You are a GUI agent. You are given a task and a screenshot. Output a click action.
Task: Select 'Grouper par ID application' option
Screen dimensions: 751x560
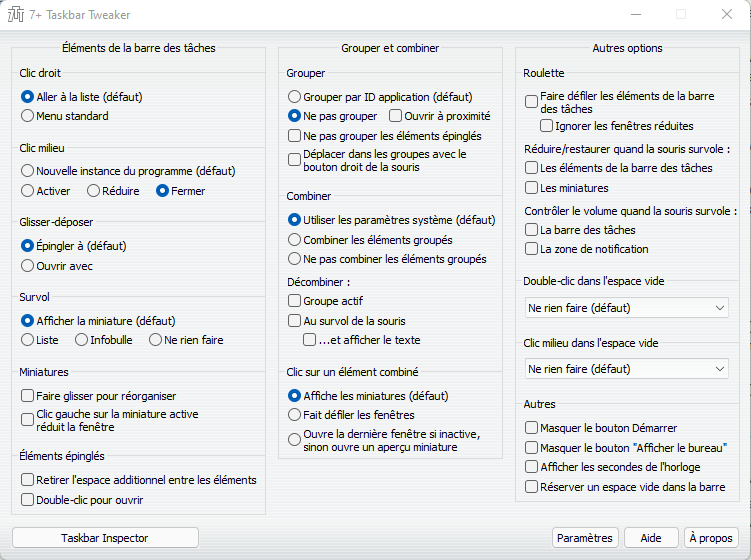pyautogui.click(x=295, y=97)
